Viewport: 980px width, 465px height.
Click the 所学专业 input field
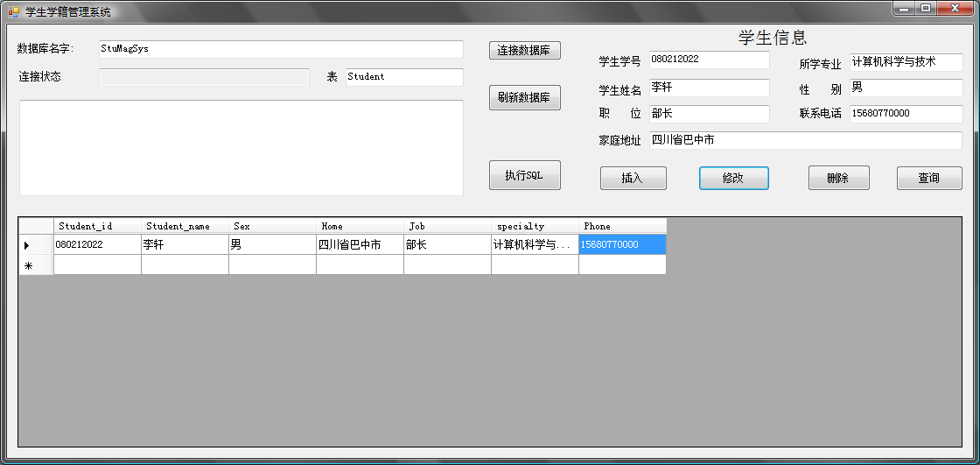[905, 62]
